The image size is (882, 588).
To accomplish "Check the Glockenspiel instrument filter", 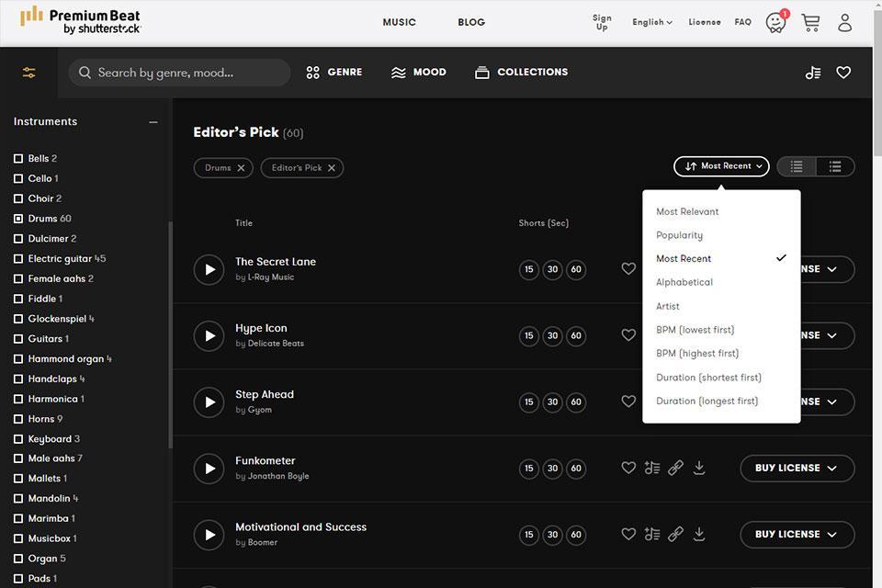I will [18, 319].
